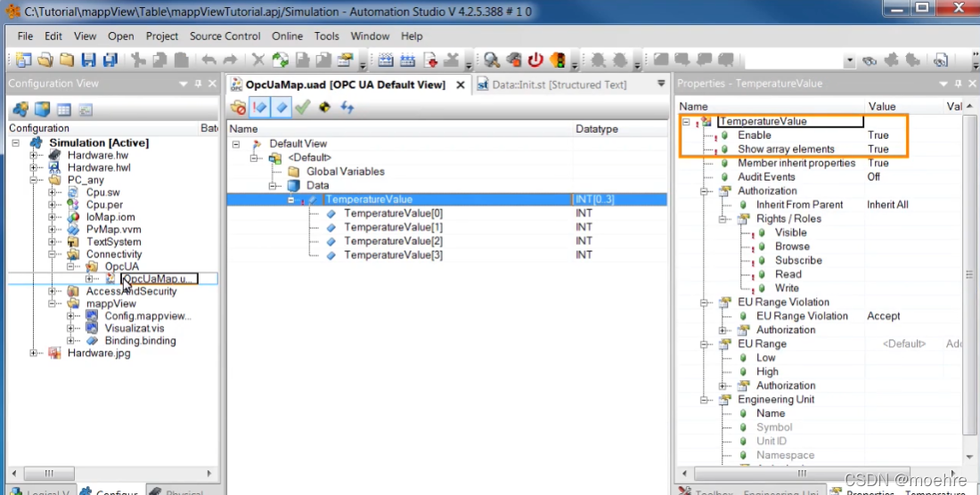
Task: Click the Save icon in main toolbar
Action: click(x=89, y=60)
